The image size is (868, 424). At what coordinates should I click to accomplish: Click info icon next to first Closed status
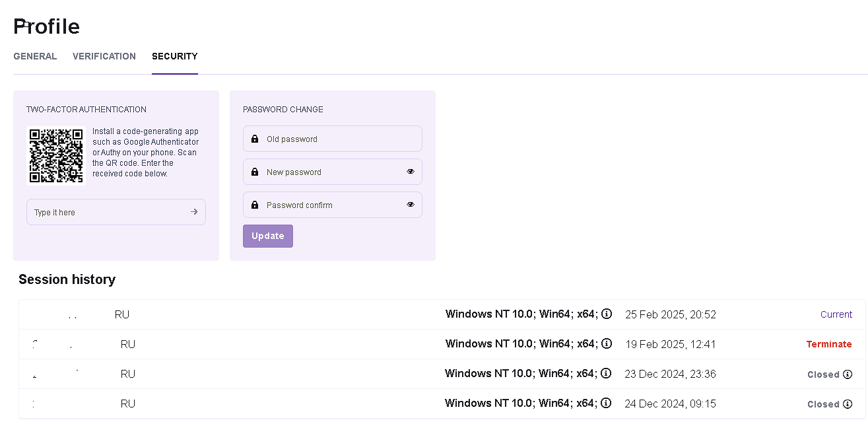point(848,374)
